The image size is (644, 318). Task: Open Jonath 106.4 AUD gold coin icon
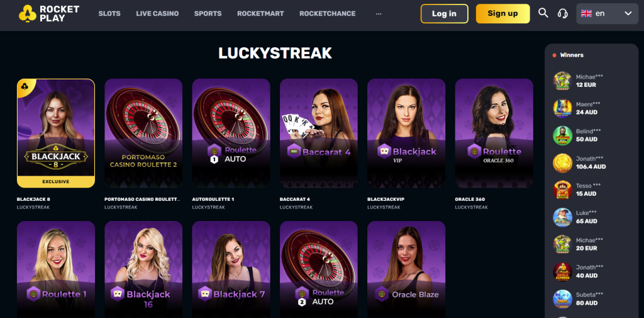563,163
